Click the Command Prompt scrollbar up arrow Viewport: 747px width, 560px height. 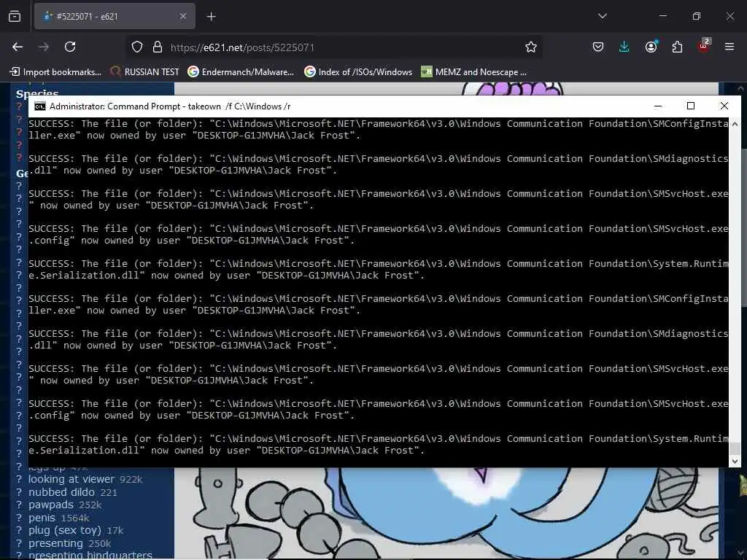(735, 124)
